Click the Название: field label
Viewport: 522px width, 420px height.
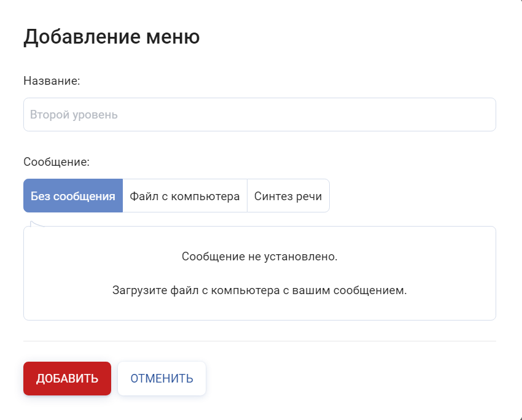[52, 80]
